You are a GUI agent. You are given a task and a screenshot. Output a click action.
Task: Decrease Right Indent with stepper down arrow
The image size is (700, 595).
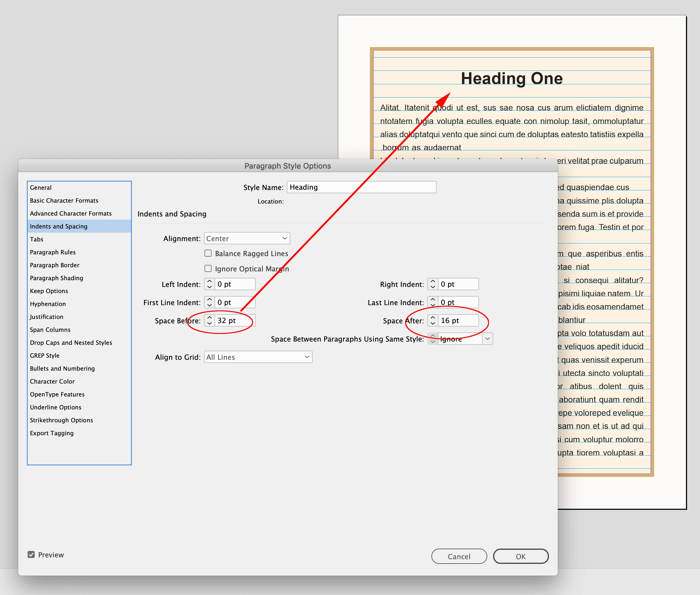[x=433, y=287]
